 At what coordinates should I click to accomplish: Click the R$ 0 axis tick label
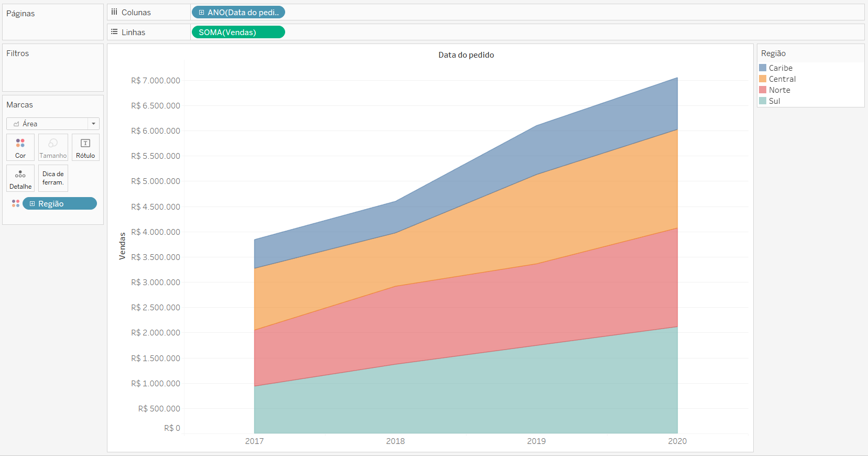[172, 428]
